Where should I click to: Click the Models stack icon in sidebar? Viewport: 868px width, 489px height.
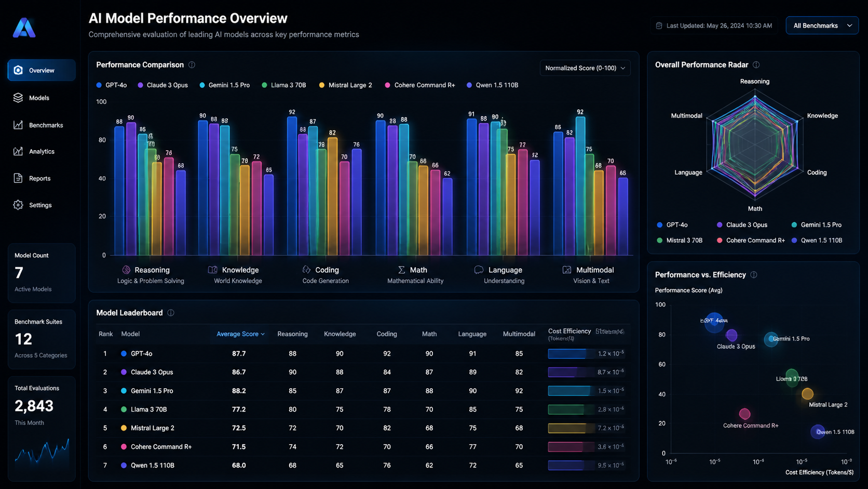[x=18, y=98]
